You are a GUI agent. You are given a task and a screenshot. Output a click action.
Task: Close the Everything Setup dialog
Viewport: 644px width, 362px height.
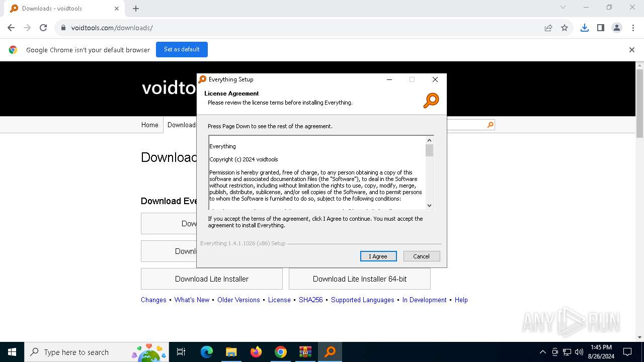[435, 79]
